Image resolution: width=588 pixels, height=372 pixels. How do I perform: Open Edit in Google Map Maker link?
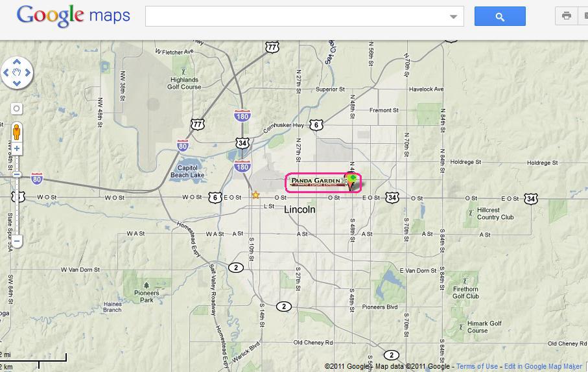pyautogui.click(x=543, y=366)
